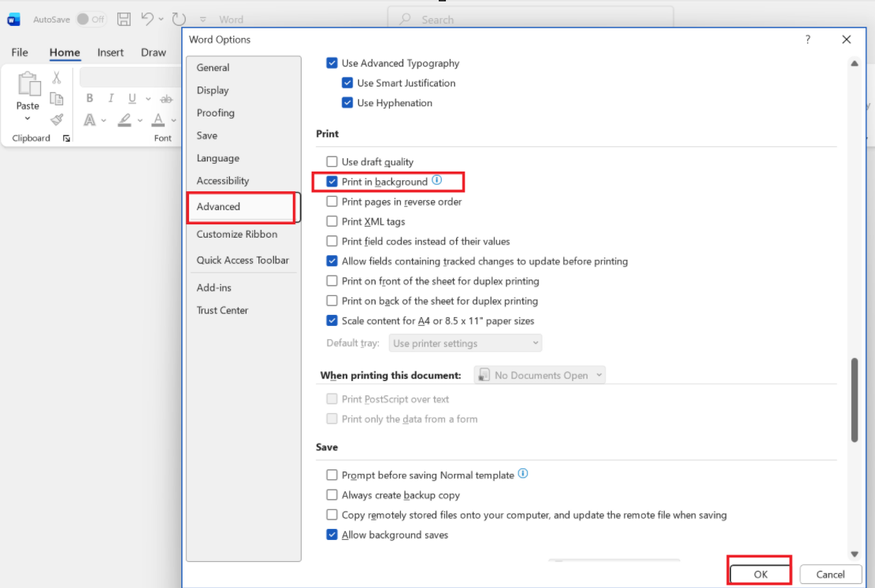Uncheck Use Advanced Typography

coord(332,63)
